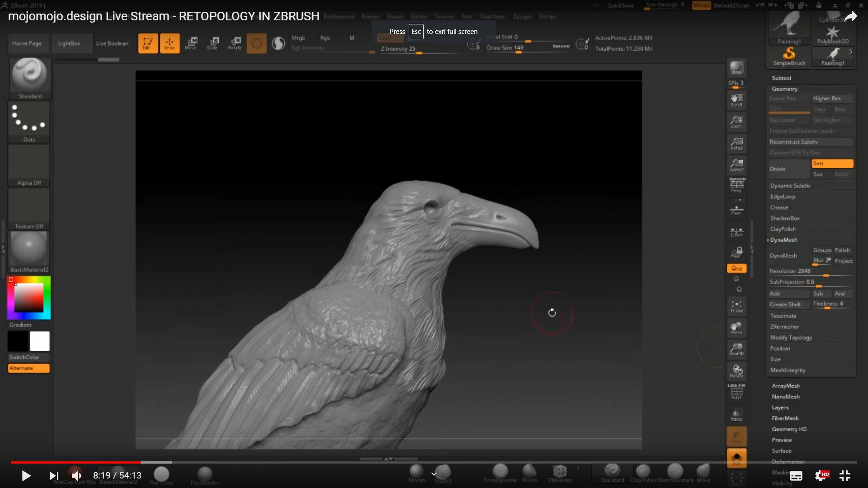Click the Zoom3D icon

(736, 349)
